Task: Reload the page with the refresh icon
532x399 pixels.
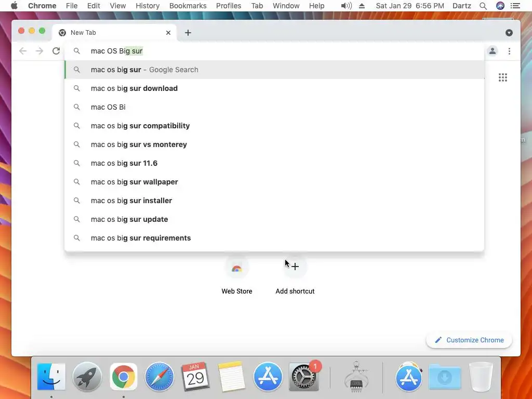Action: (56, 51)
